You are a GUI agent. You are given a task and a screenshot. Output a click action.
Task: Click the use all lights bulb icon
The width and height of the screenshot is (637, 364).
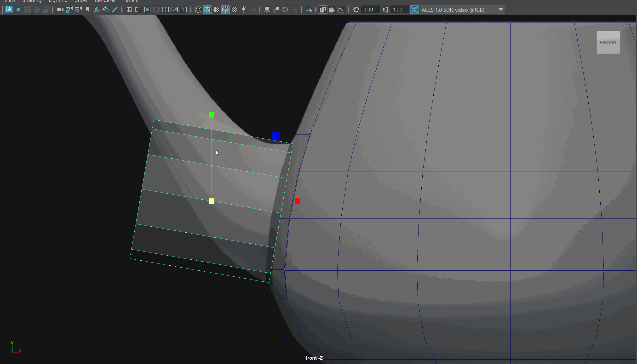click(x=244, y=10)
